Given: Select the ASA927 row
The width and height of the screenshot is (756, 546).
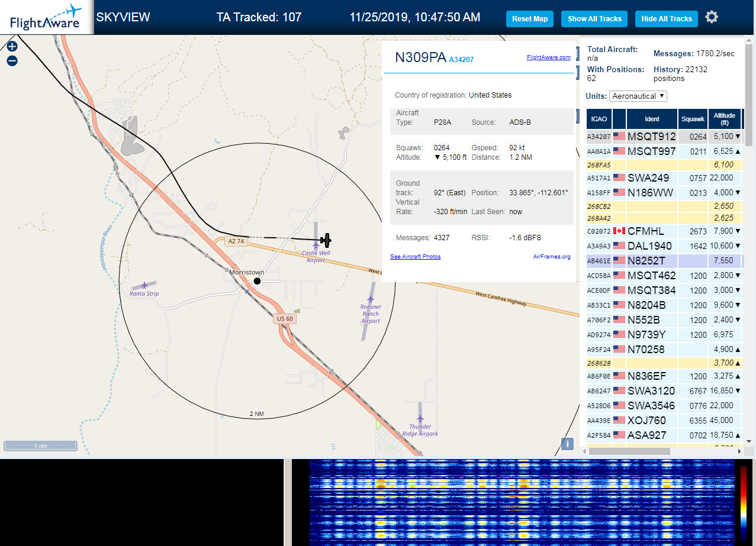Looking at the screenshot, I should pyautogui.click(x=664, y=435).
